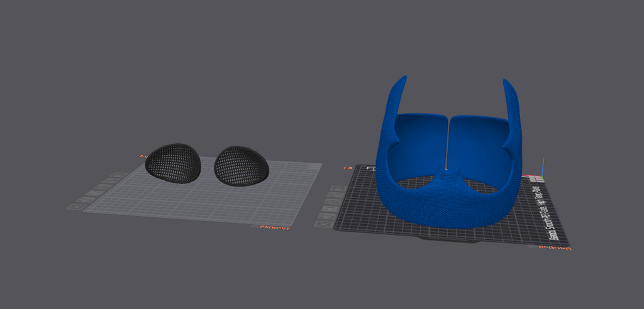The height and width of the screenshot is (309, 644).
Task: Click the remove-plate X icon on the left plate
Action: pos(76,207)
